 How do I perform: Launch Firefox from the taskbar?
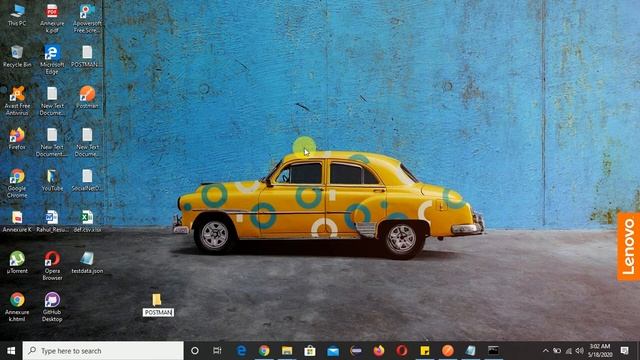coord(379,351)
